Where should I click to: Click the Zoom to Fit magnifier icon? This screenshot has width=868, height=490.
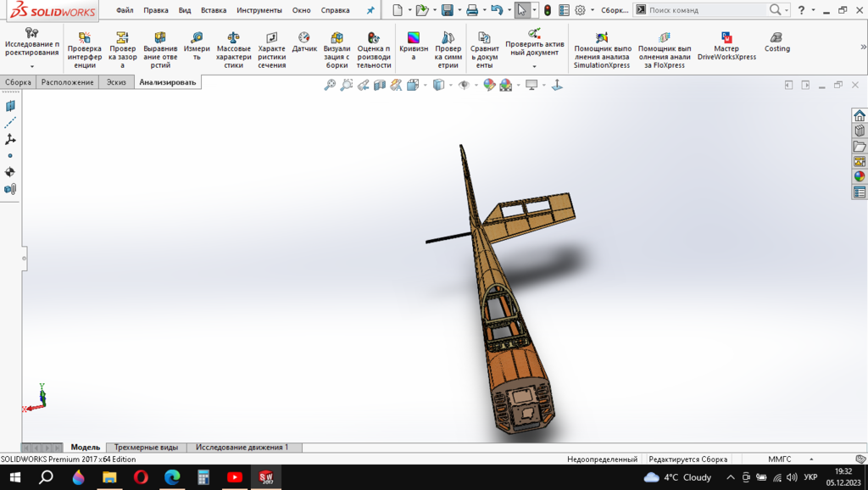click(x=331, y=85)
